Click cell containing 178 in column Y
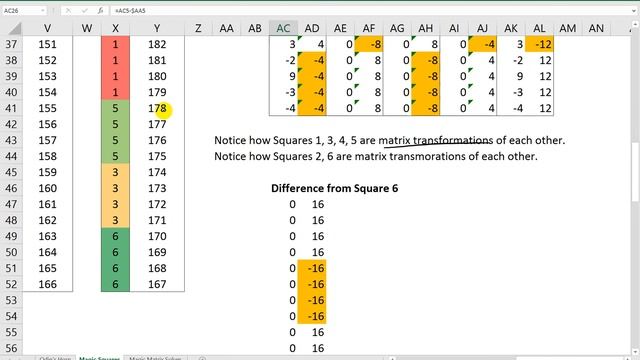This screenshot has width=640, height=360. (x=157, y=108)
